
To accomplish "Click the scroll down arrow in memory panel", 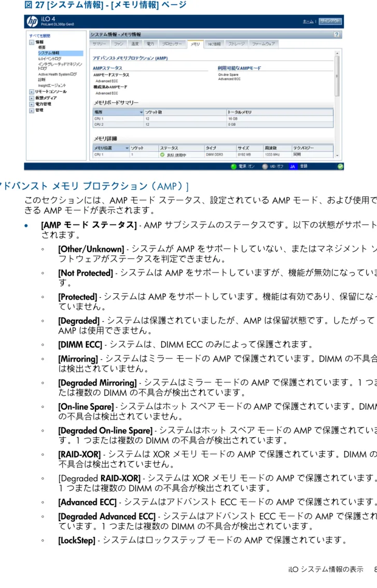I will tap(337, 155).
